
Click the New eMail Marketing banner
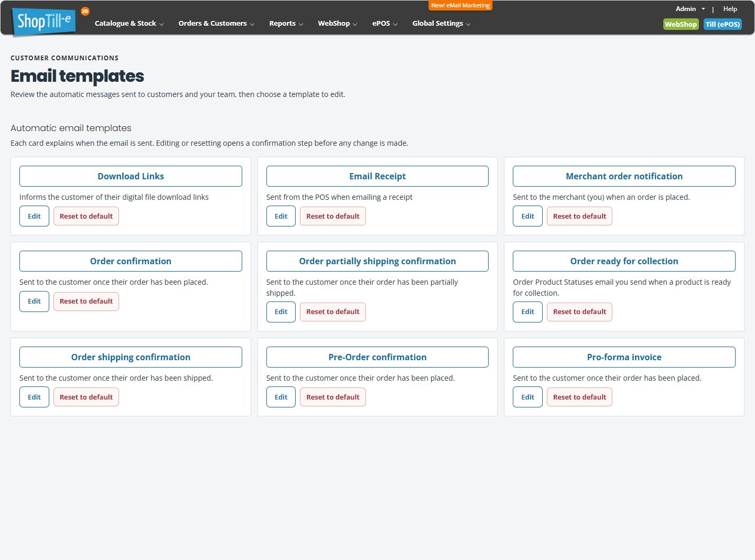click(x=460, y=5)
